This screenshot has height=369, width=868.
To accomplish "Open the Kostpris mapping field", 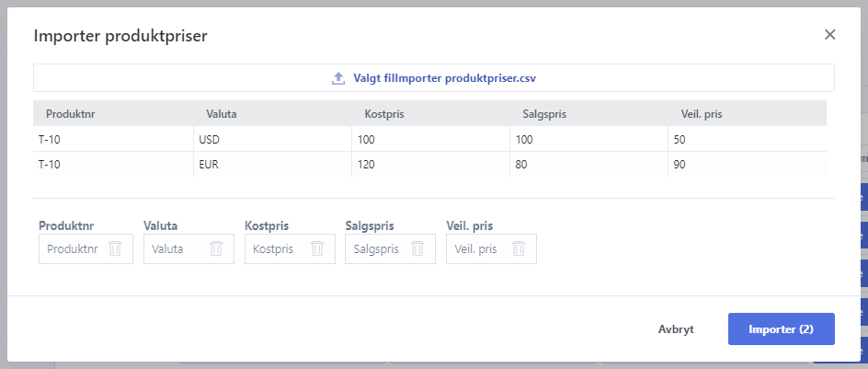I will (290, 248).
